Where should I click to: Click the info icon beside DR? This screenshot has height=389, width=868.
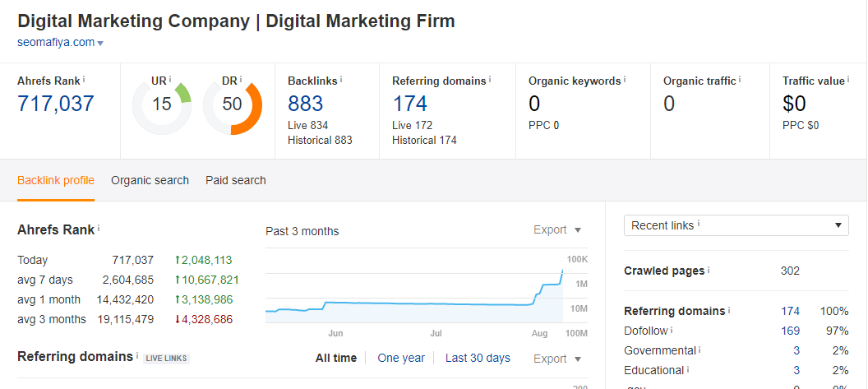pos(242,79)
